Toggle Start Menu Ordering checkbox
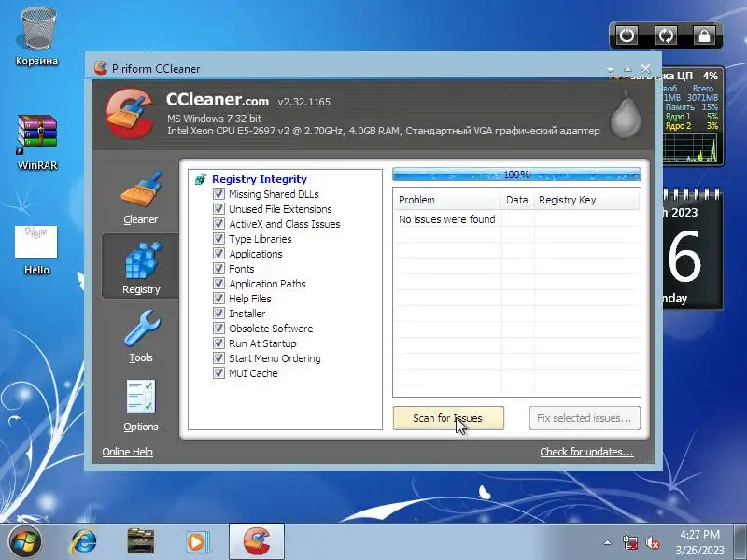Image resolution: width=747 pixels, height=560 pixels. point(218,358)
